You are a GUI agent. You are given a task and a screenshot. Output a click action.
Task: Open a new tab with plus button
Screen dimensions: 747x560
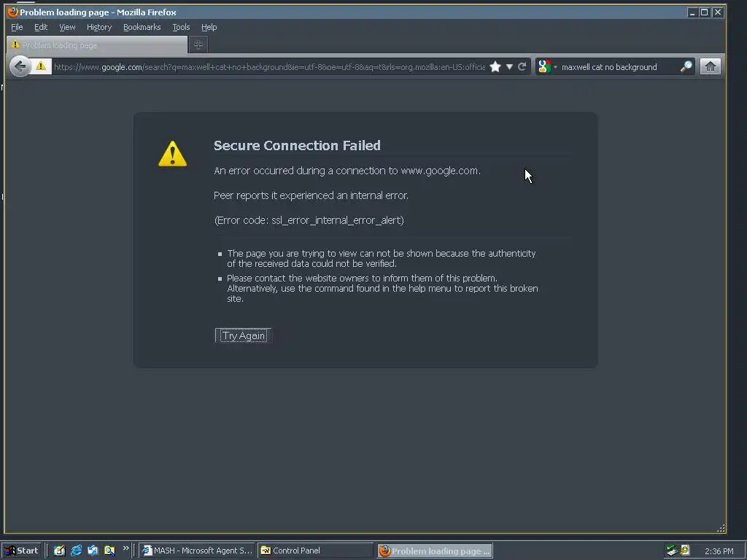pyautogui.click(x=198, y=44)
